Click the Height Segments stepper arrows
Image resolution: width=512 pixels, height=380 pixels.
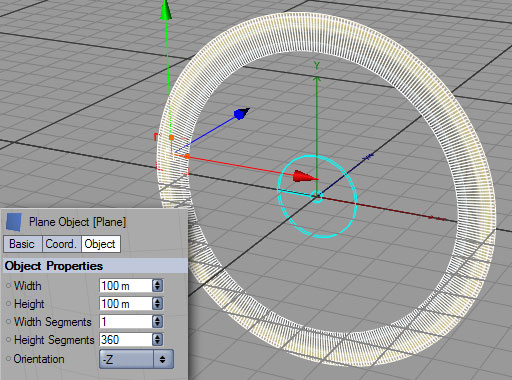[x=157, y=340]
